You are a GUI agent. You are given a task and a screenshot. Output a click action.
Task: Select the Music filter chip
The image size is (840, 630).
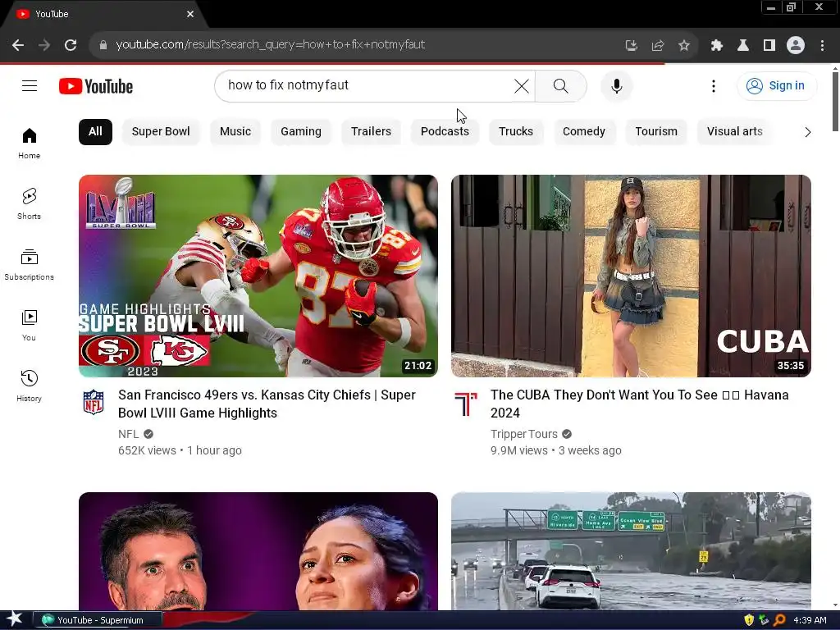(235, 132)
